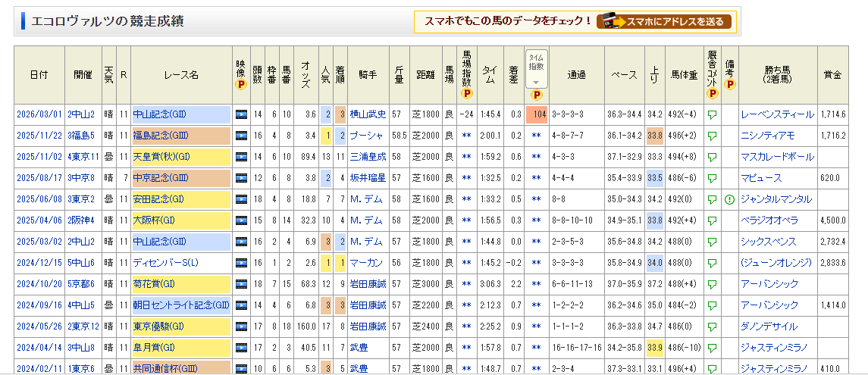Click stable comment bubble in 福島記念 row
868x375 pixels.
click(x=712, y=136)
